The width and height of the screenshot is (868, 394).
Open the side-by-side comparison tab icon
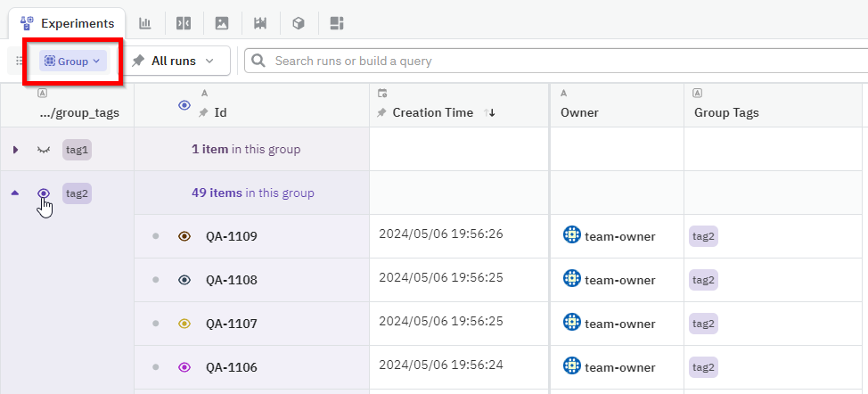coord(184,23)
